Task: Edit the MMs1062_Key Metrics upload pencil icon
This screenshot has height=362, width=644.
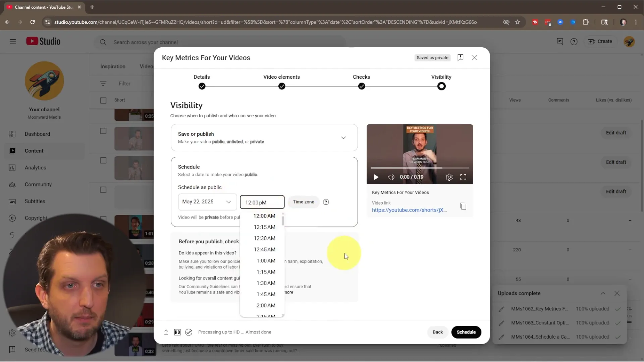Action: (x=501, y=309)
